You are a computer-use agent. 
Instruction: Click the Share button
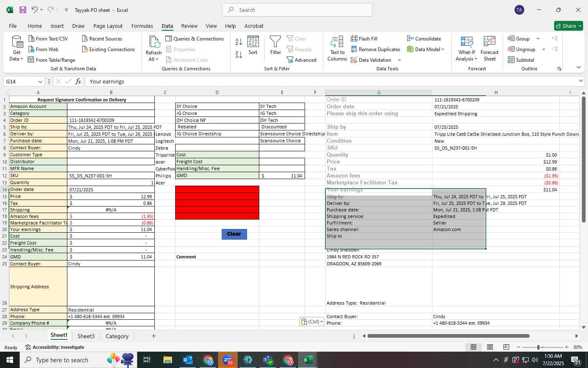[x=568, y=26]
